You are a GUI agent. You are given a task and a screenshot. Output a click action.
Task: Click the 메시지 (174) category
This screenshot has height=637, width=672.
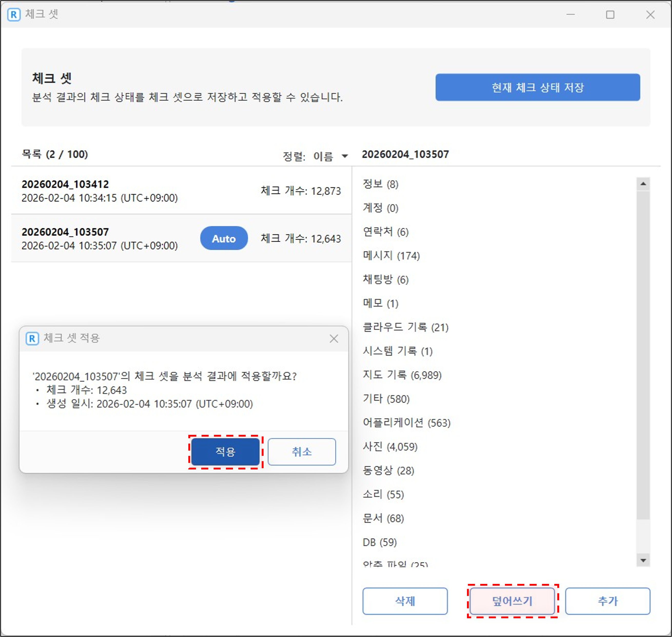tap(391, 255)
